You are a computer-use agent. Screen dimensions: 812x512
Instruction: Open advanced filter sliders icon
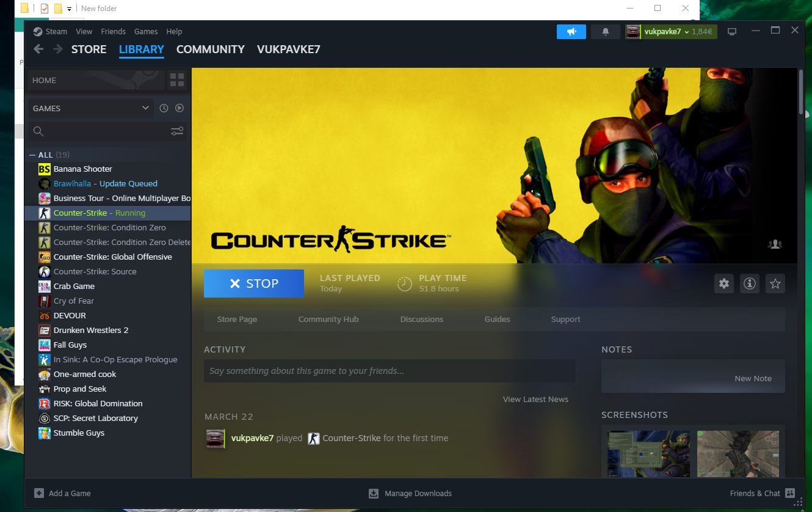point(177,131)
